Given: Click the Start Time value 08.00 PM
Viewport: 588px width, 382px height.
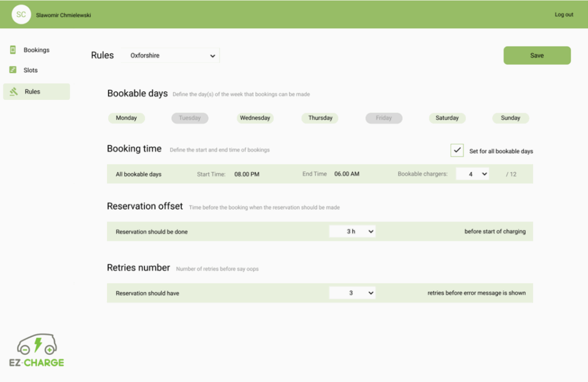Looking at the screenshot, I should [x=247, y=174].
